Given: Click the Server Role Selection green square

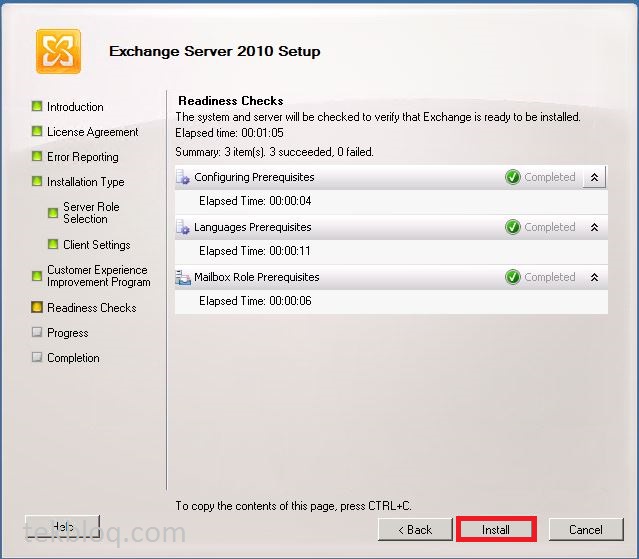Looking at the screenshot, I should click(x=53, y=213).
